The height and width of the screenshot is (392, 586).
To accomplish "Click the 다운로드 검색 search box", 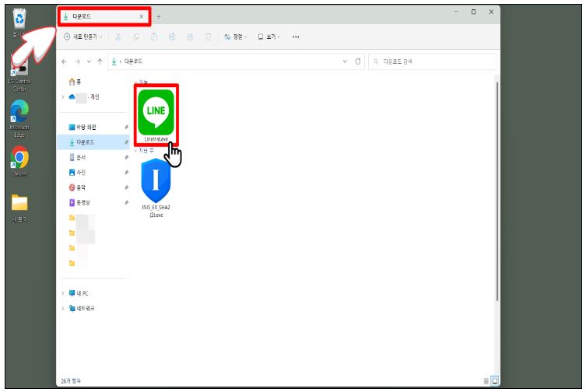I will pyautogui.click(x=433, y=61).
